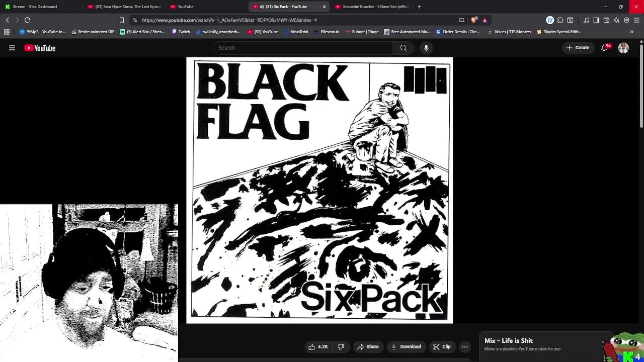Switch to Stream - Kick Dashboard tab
Image resolution: width=644 pixels, height=362 pixels.
[x=40, y=7]
